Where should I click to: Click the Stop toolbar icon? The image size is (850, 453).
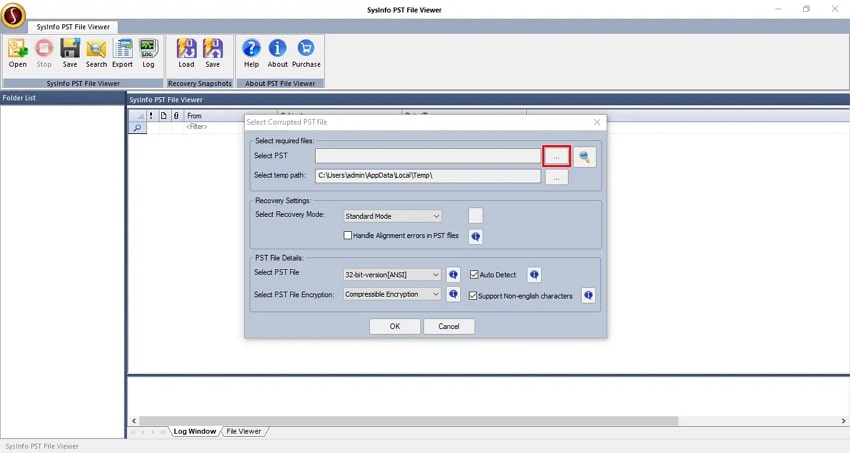(44, 53)
